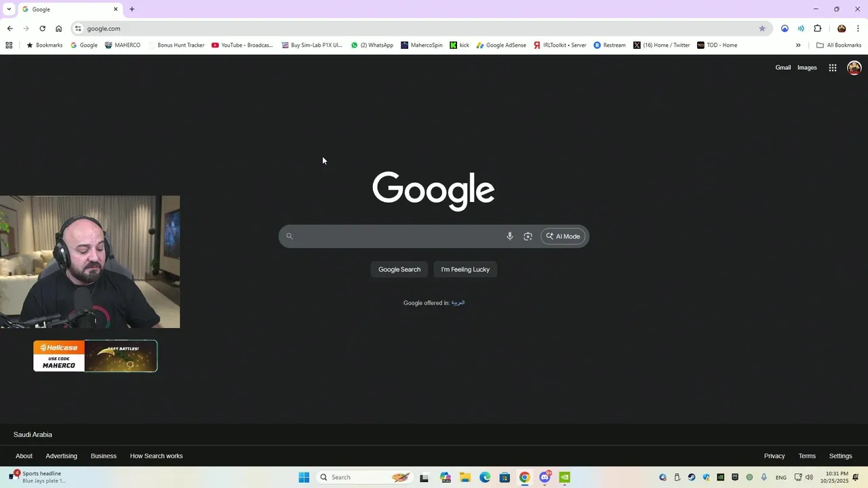868x488 pixels.
Task: Activate AI Mode in the search box
Action: [x=563, y=237]
